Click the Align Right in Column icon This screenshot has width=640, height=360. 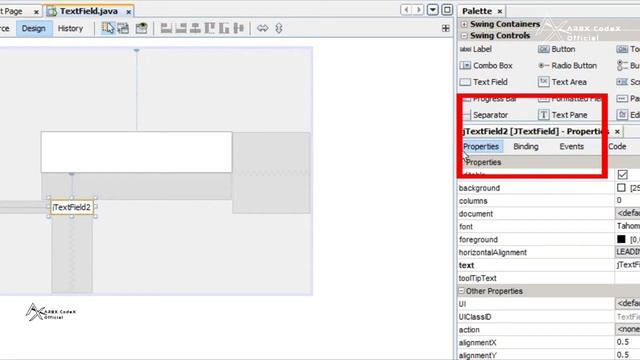click(181, 28)
